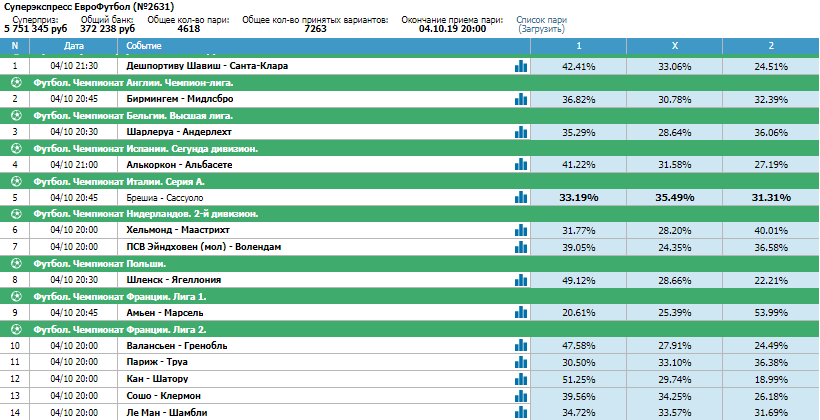
Task: Click the (Загрузить) download link
Action: pyautogui.click(x=541, y=29)
